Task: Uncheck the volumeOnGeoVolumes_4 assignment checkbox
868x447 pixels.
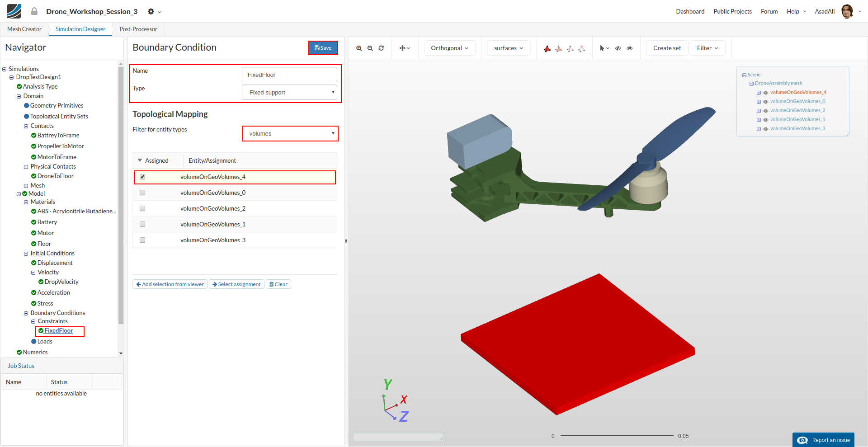Action: tap(142, 177)
